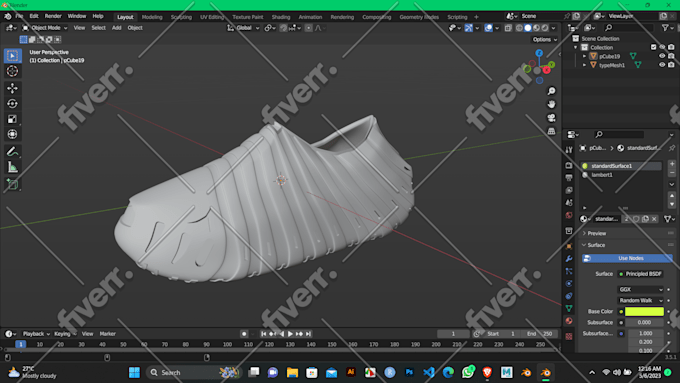Select the Rotate tool

[12, 104]
